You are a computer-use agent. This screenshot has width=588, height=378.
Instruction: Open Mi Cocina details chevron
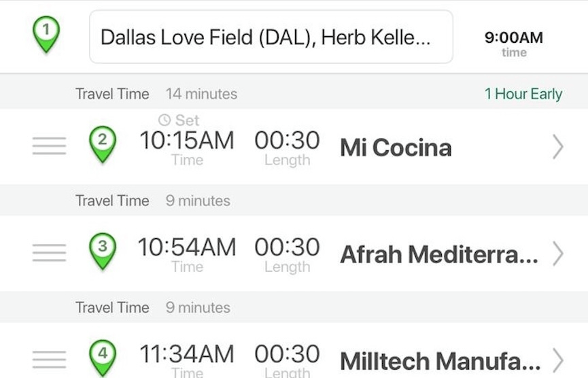click(558, 148)
